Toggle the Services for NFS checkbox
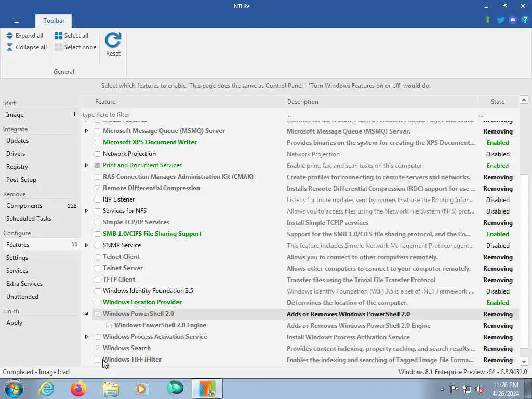This screenshot has width=532, height=399. click(97, 211)
